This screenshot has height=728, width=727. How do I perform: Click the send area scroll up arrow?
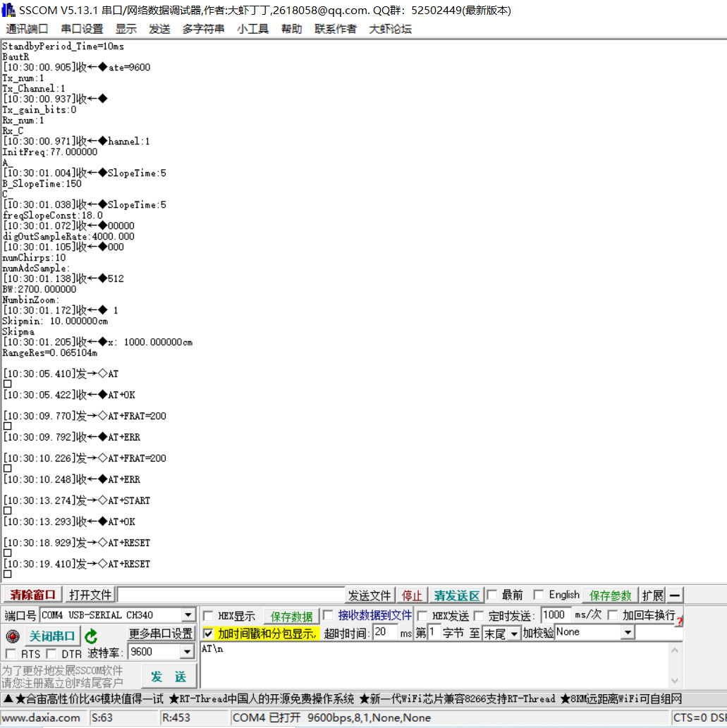675,650
